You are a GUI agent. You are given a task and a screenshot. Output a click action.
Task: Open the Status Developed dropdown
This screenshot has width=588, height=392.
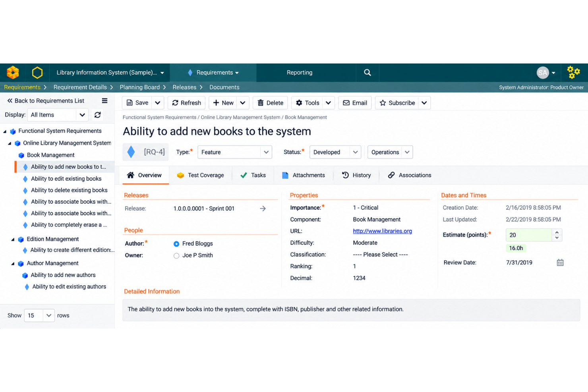335,152
